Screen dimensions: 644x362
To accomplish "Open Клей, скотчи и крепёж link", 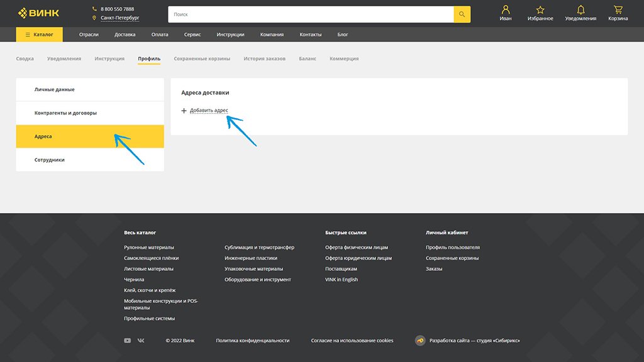I will pos(150,290).
